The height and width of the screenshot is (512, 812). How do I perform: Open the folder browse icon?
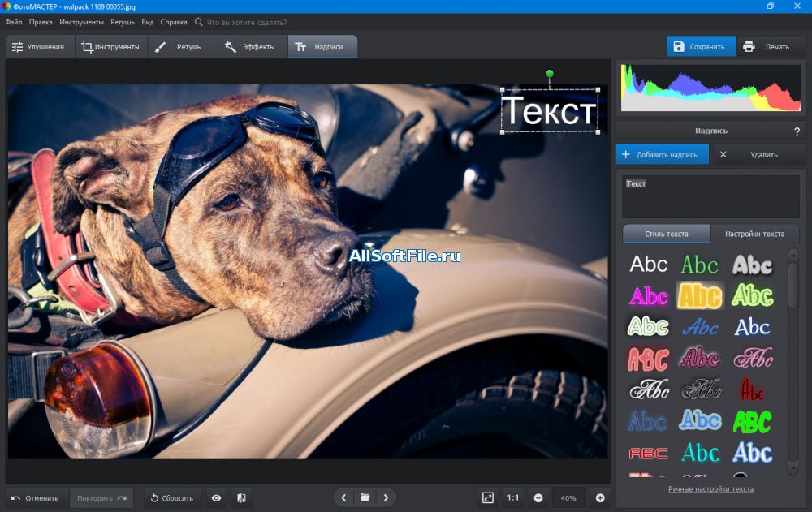pyautogui.click(x=365, y=497)
